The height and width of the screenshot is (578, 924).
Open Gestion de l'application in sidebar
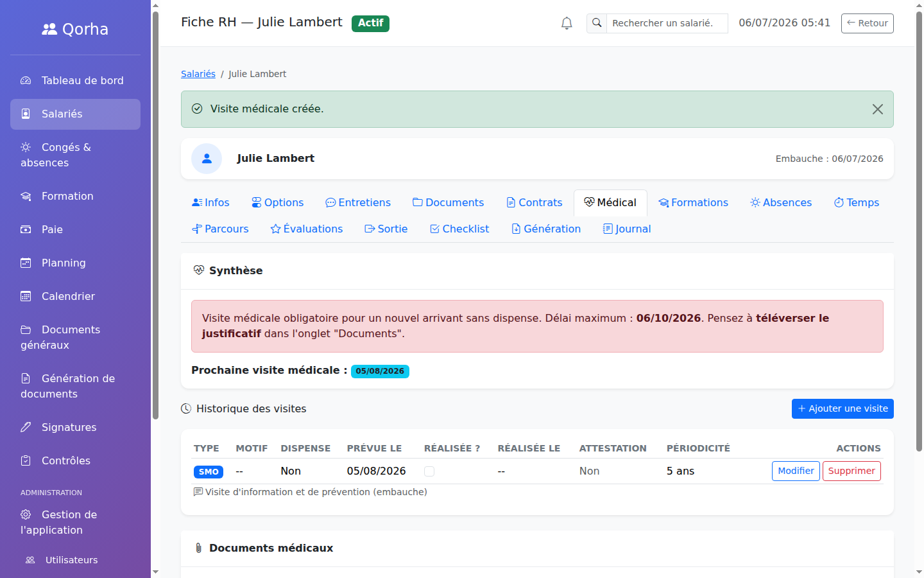75,522
